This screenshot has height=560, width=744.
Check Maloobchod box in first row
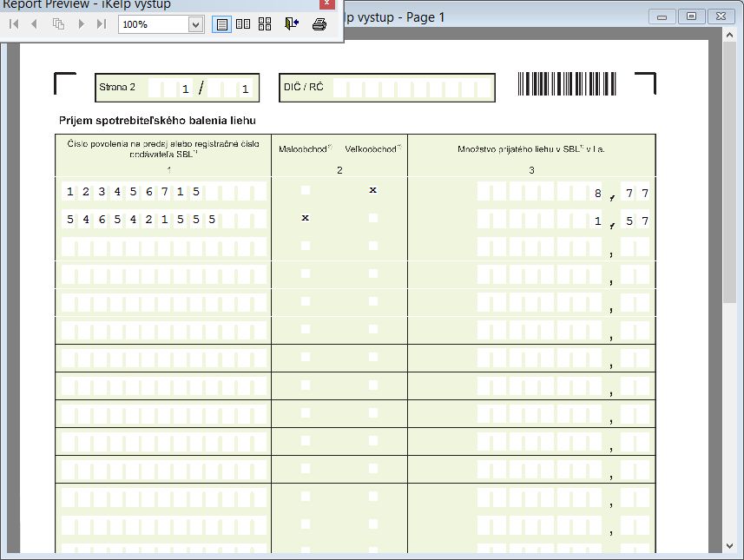[x=306, y=190]
